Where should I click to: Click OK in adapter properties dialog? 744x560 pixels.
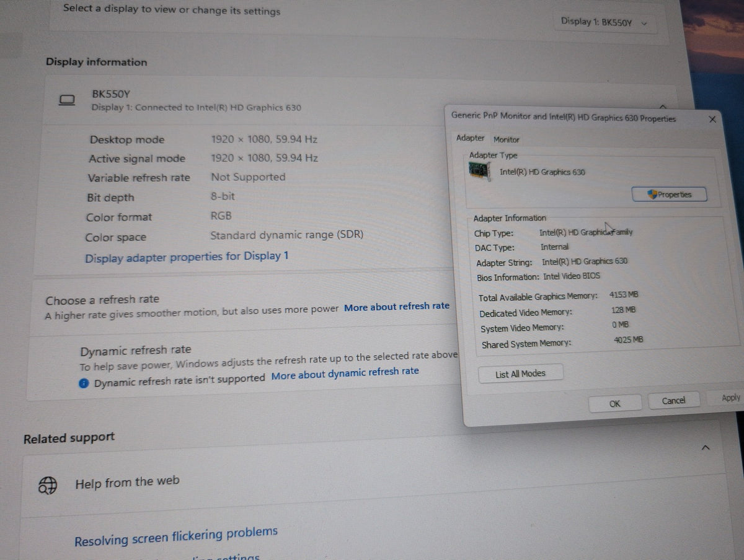coord(614,403)
